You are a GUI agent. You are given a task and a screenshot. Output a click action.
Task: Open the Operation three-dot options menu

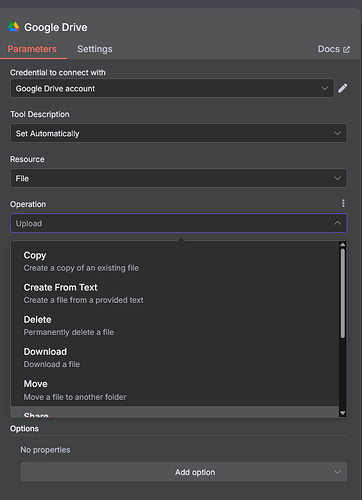pyautogui.click(x=343, y=203)
